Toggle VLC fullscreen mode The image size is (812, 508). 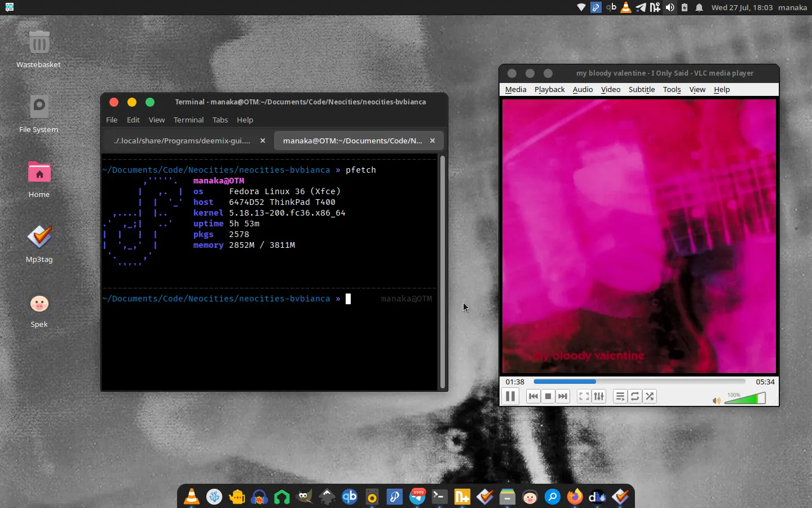click(x=584, y=396)
